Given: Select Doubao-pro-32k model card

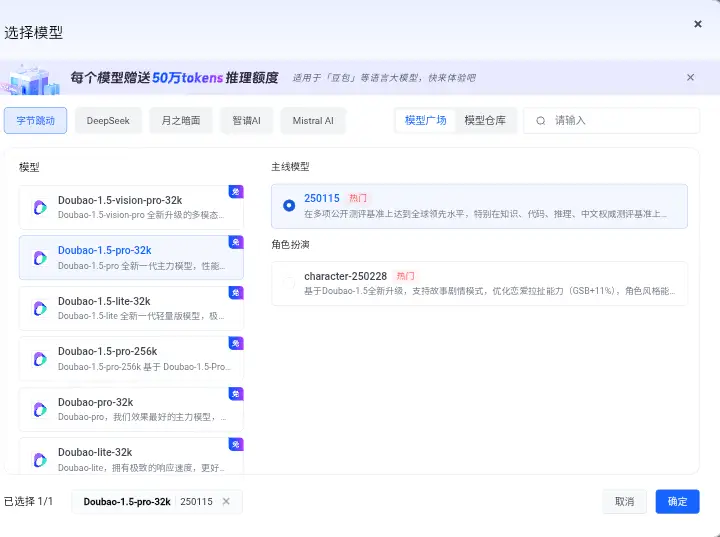Looking at the screenshot, I should coord(131,410).
